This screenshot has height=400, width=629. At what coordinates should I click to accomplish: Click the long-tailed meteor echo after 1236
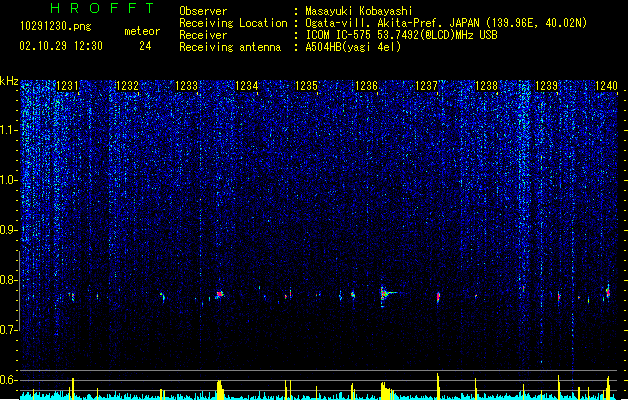click(x=387, y=295)
